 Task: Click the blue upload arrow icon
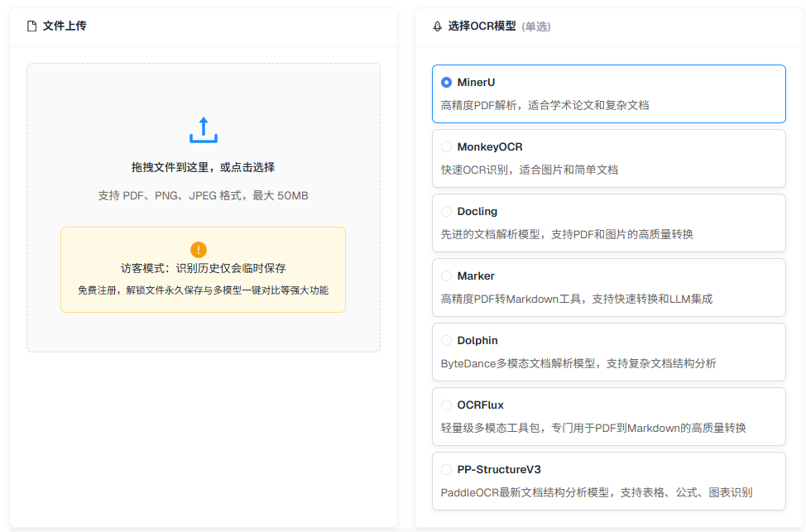[x=204, y=130]
